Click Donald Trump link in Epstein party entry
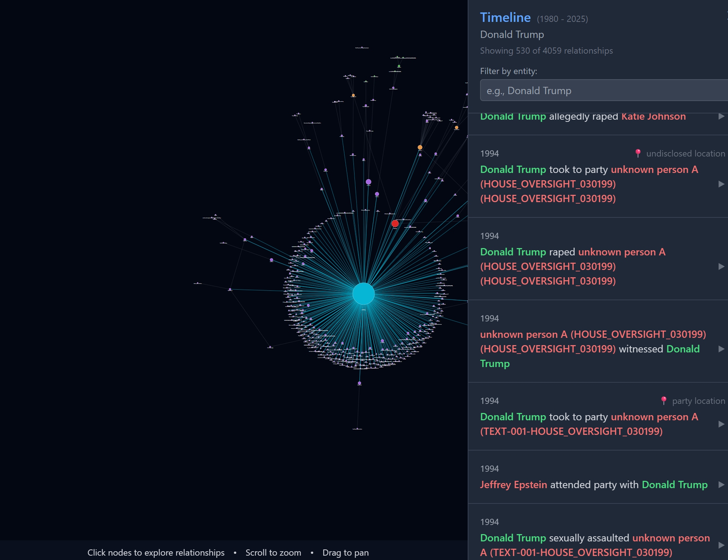728x560 pixels. [674, 484]
